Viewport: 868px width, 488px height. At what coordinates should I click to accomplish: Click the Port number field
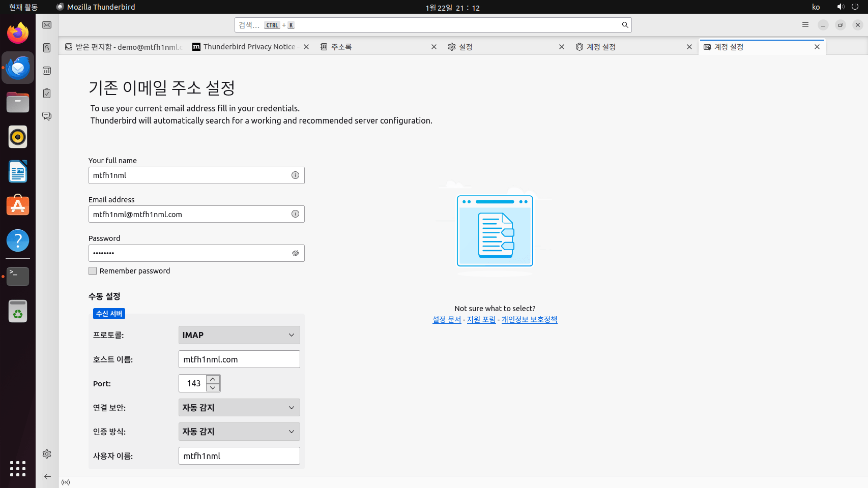[193, 383]
